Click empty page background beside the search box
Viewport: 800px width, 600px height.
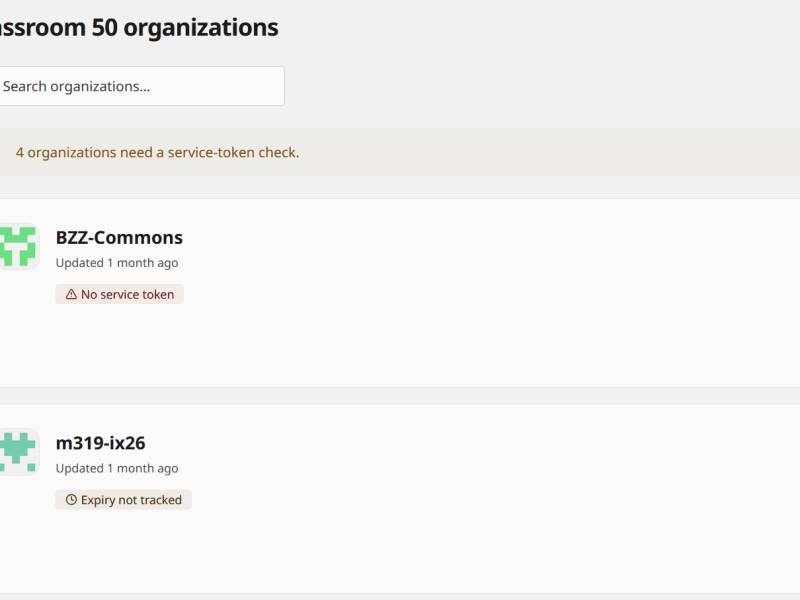point(510,86)
